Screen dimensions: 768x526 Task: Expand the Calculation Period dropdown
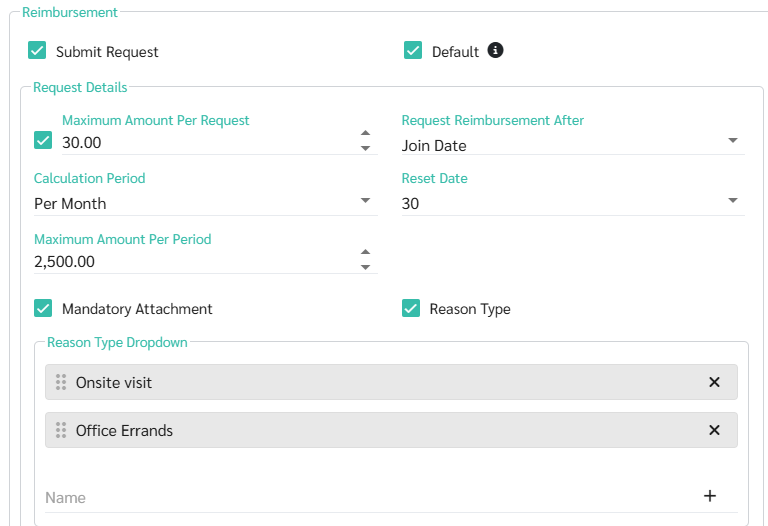pos(206,203)
